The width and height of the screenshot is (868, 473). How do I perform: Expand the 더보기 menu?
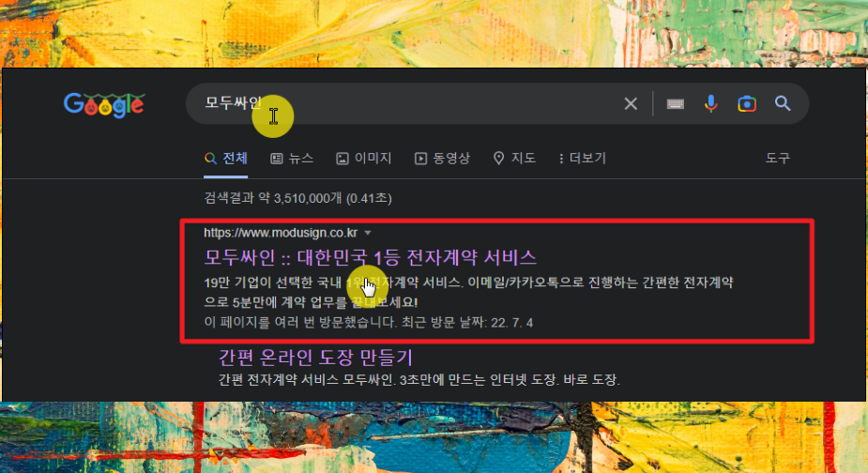pyautogui.click(x=583, y=159)
